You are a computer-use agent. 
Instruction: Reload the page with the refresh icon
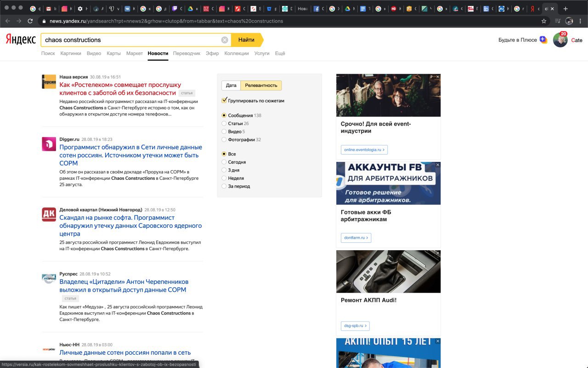(x=30, y=21)
